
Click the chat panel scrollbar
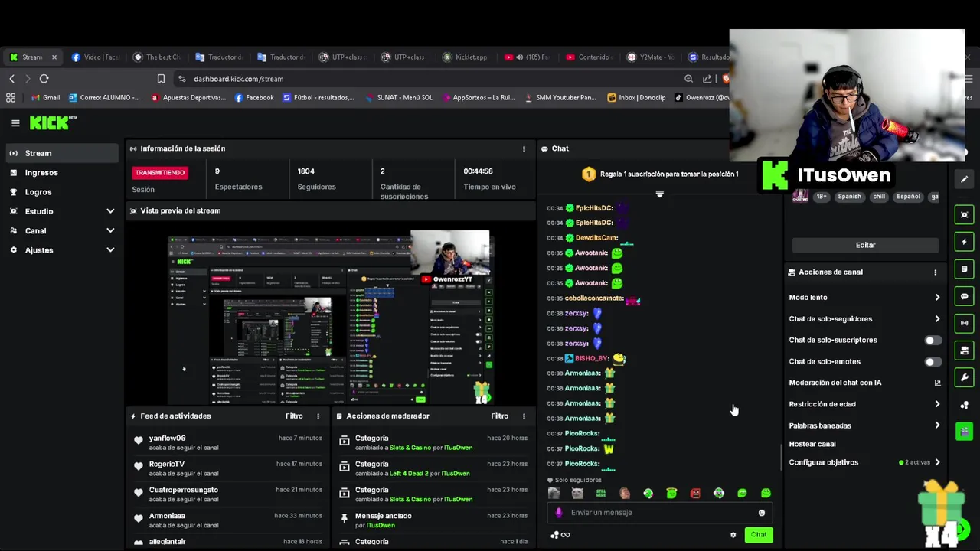coord(781,458)
